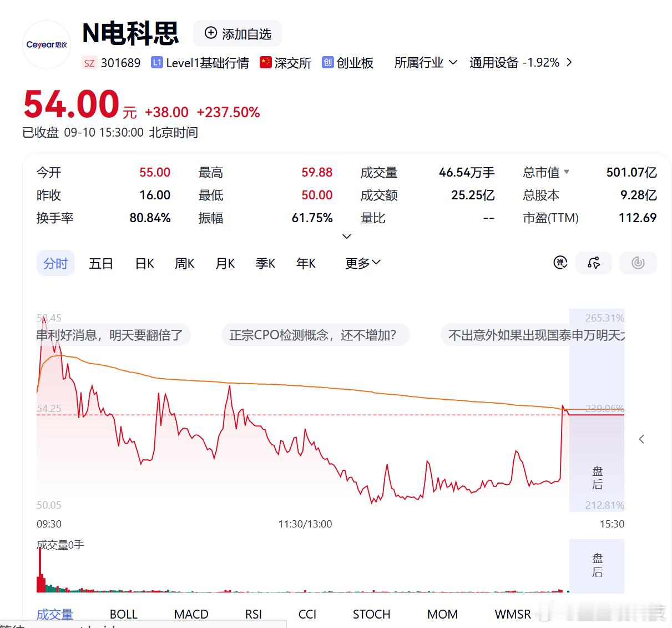Click the Ceyear company logo
The width and height of the screenshot is (672, 628).
(x=47, y=44)
